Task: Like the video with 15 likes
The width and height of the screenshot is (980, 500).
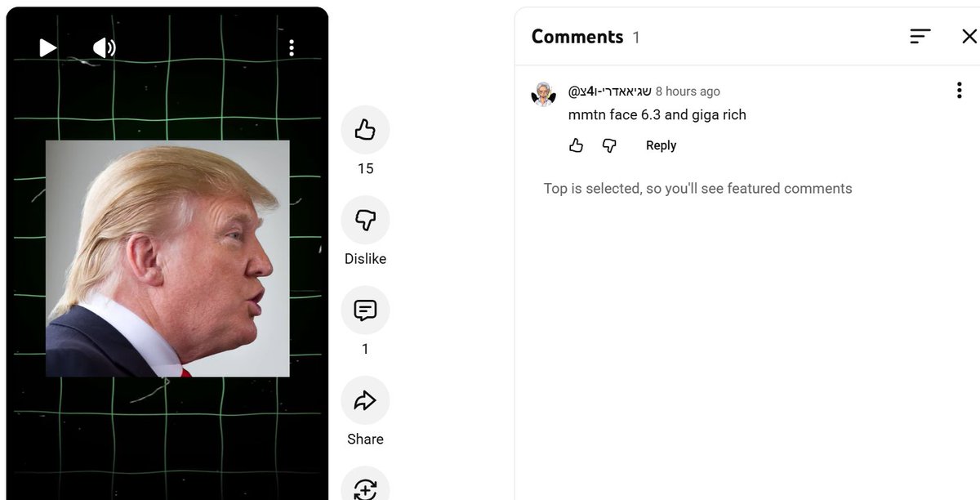Action: pos(365,129)
